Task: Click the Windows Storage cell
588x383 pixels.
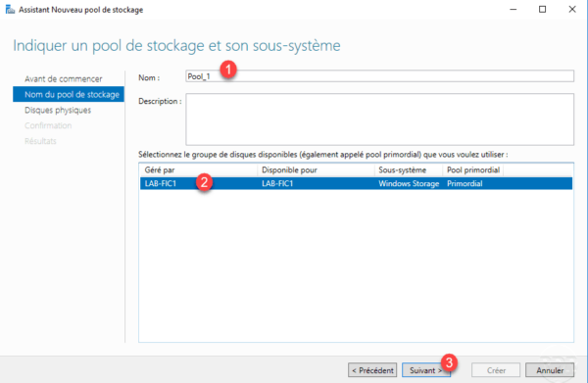Action: tap(409, 183)
